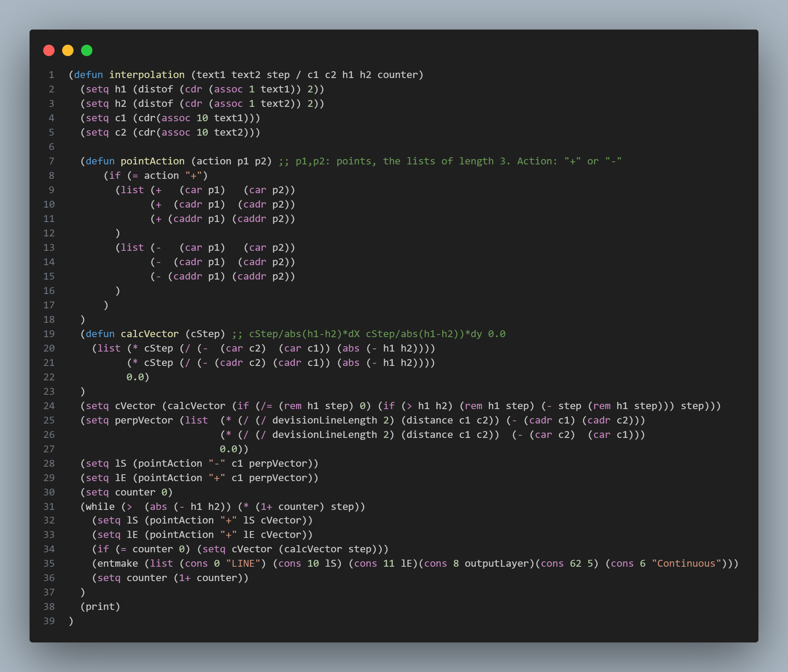This screenshot has height=672, width=788.
Task: Click the "Continuous" string literal
Action: tap(686, 564)
